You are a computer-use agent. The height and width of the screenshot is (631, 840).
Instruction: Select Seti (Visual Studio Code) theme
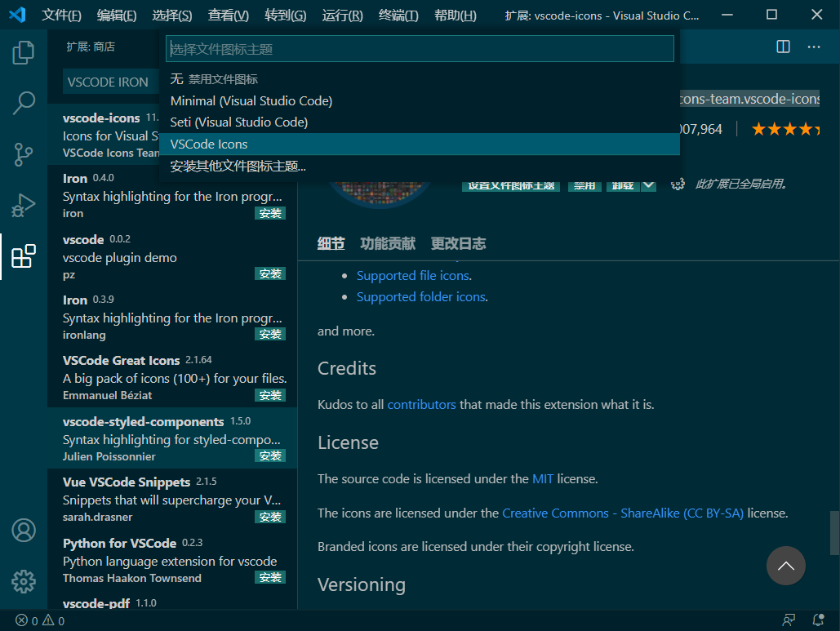420,122
